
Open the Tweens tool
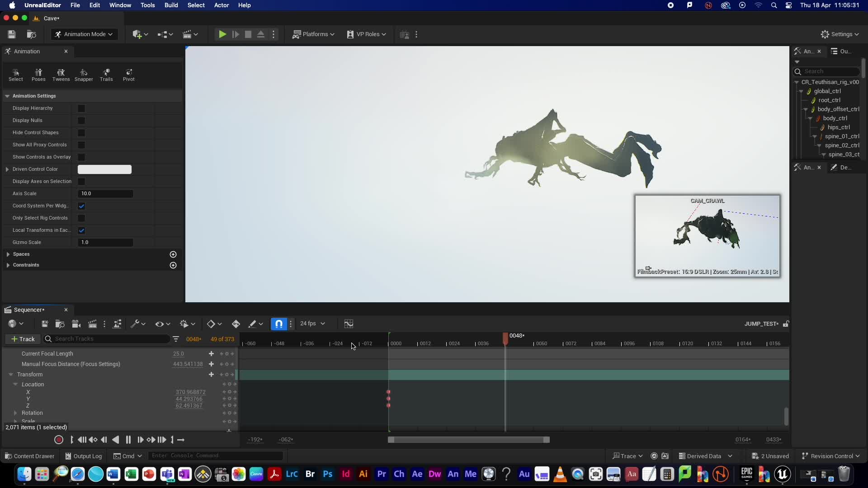(61, 75)
